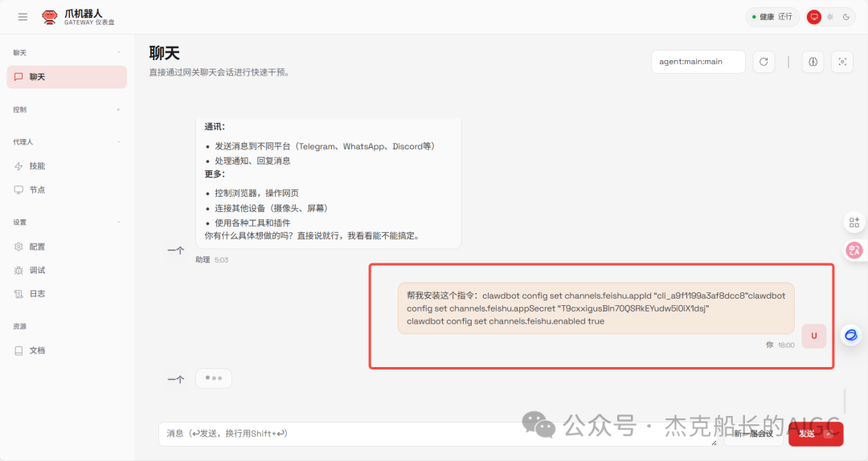Viewport: 868px width, 461px height.
Task: Open 节点 in the sidebar
Action: 67,190
